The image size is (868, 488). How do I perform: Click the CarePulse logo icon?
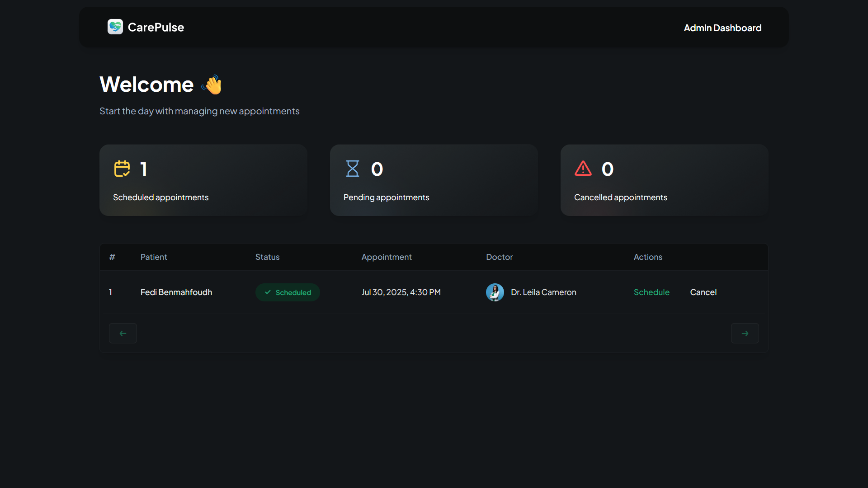(115, 27)
